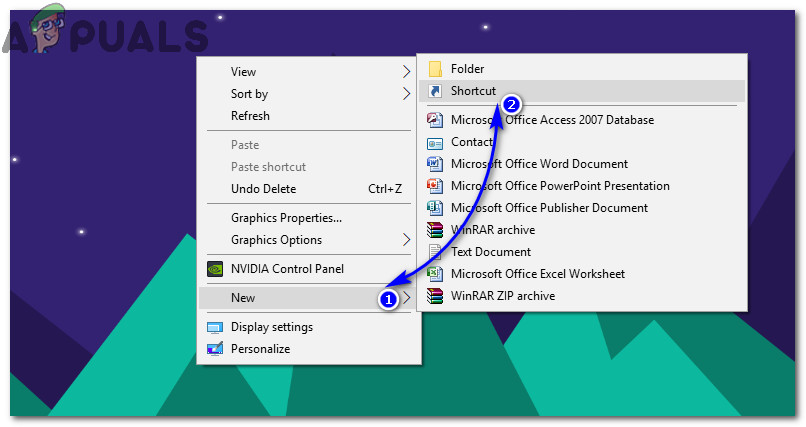
Task: Choose Personalize from the menu
Action: (x=309, y=349)
